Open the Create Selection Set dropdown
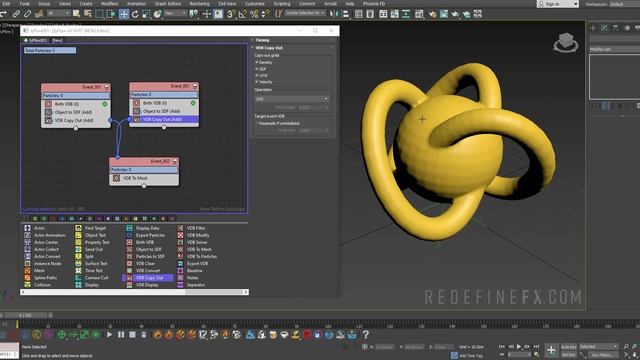640x360 pixels. pyautogui.click(x=305, y=13)
